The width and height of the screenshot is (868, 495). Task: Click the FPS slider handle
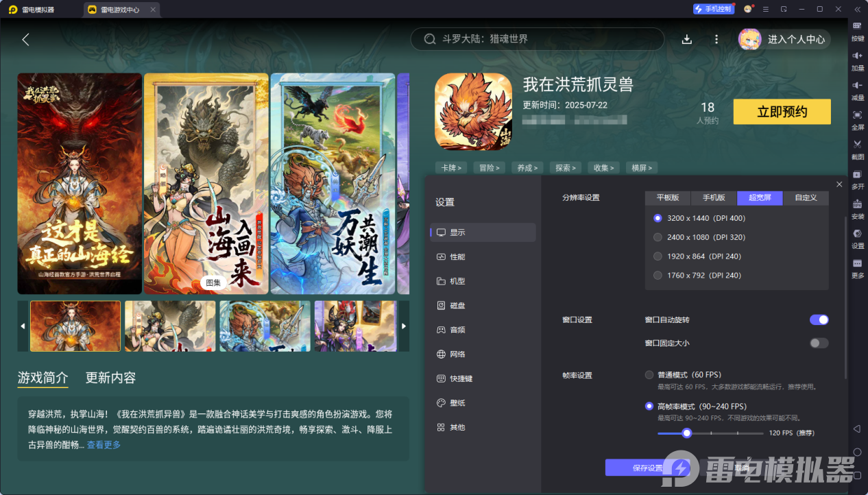pos(686,433)
